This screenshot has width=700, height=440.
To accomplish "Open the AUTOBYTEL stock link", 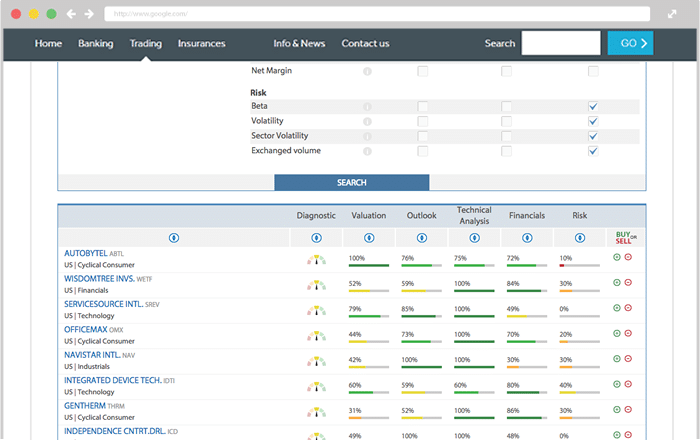I will click(x=86, y=253).
